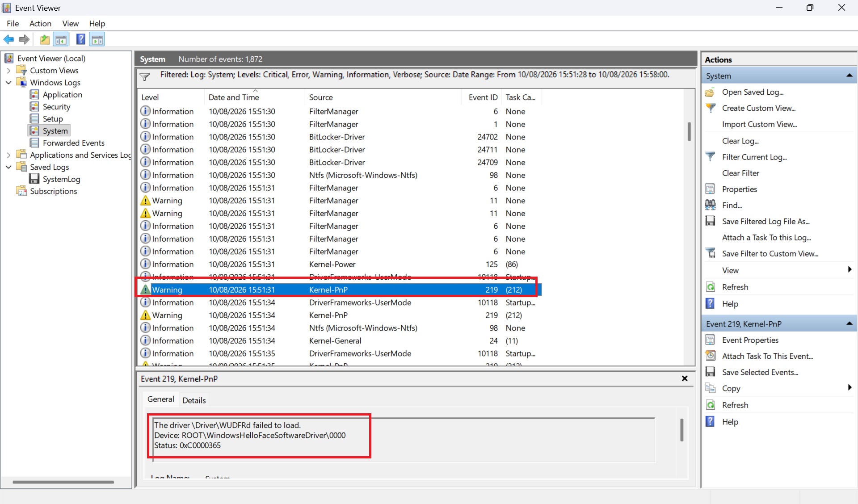Open Properties in System actions
Viewport: 858px width, 504px height.
[739, 189]
